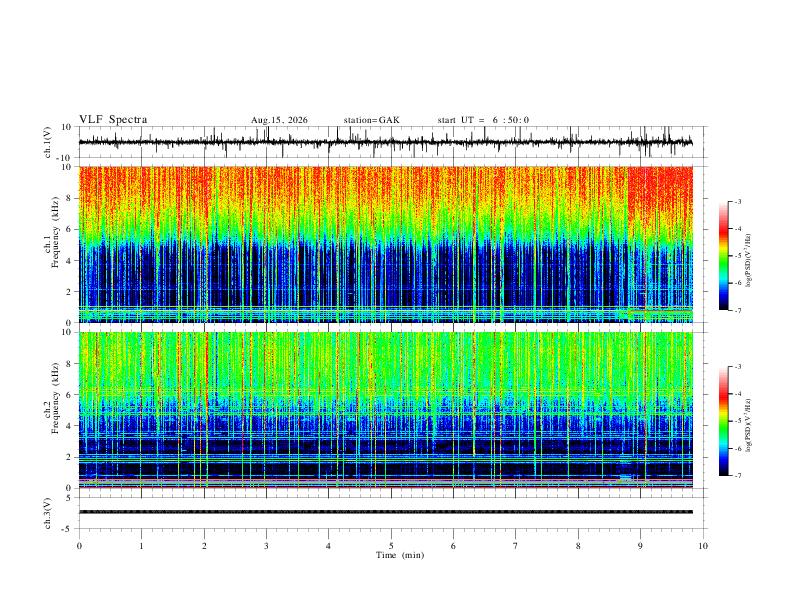
Task: Click the 0 minute tick on Time axis
Action: 79,546
